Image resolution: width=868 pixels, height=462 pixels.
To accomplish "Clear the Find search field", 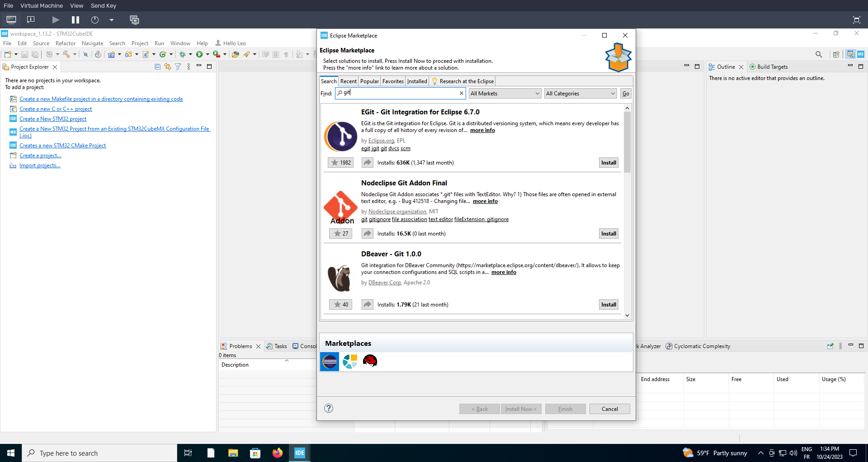I will point(462,93).
